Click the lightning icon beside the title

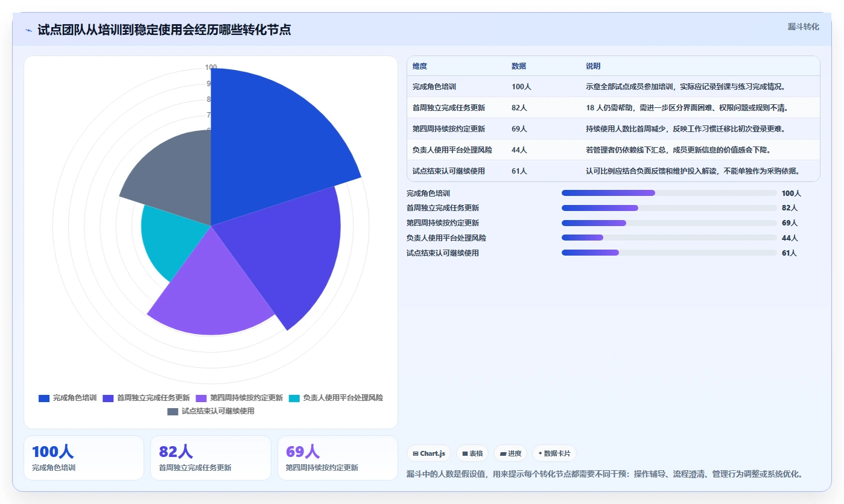(x=28, y=30)
